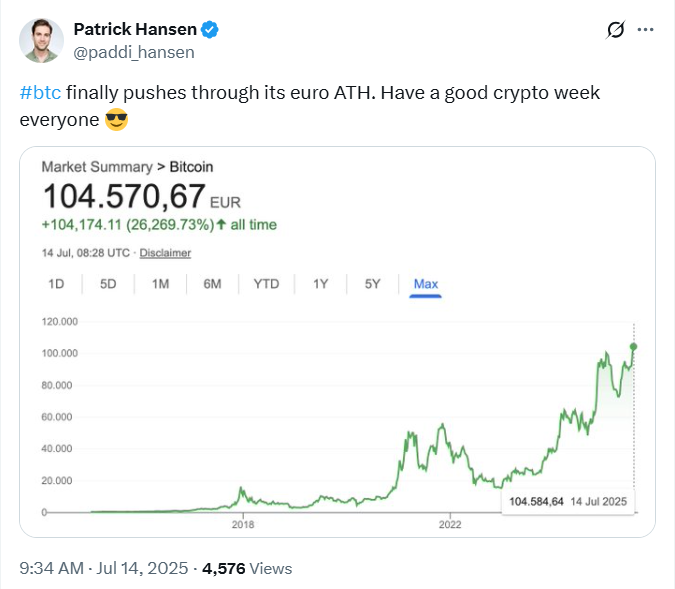The height and width of the screenshot is (589, 675).
Task: Click the blue verified badge
Action: (210, 30)
